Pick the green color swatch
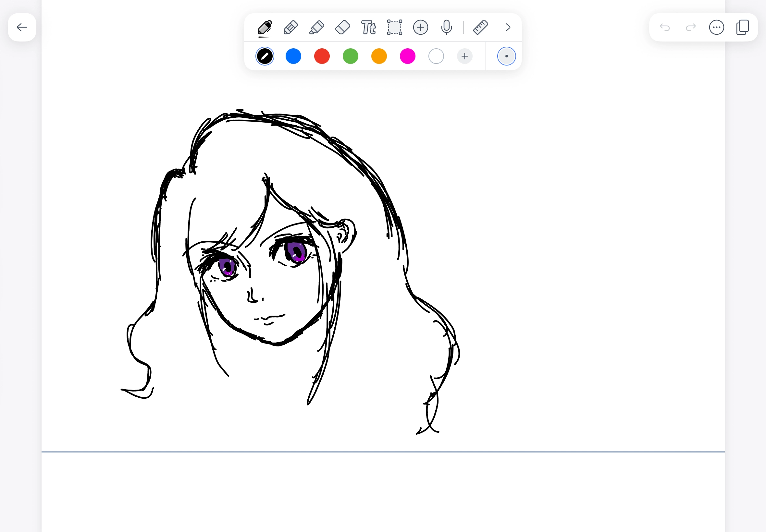Screen dimensions: 766x532 (351, 56)
